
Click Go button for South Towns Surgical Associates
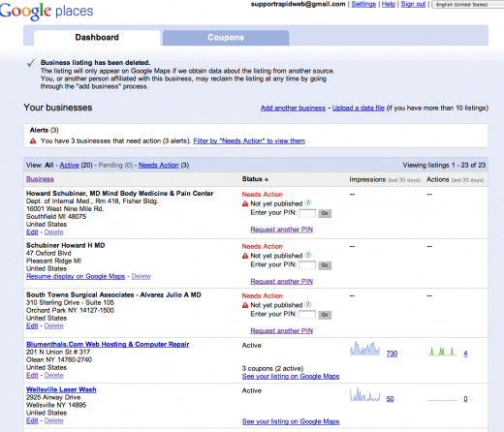tap(325, 315)
